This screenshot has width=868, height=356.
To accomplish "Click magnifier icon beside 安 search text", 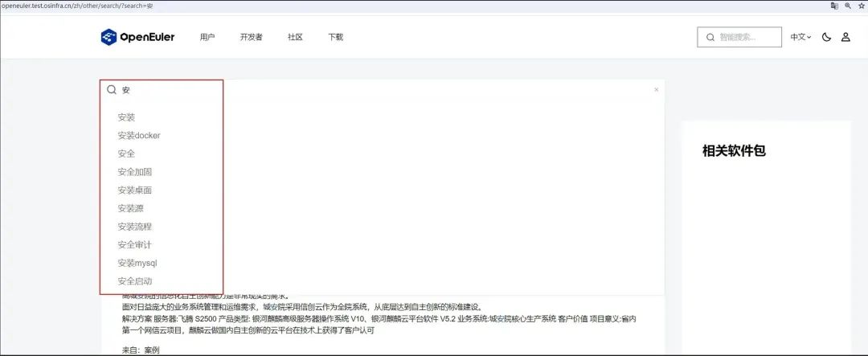I will coord(112,90).
